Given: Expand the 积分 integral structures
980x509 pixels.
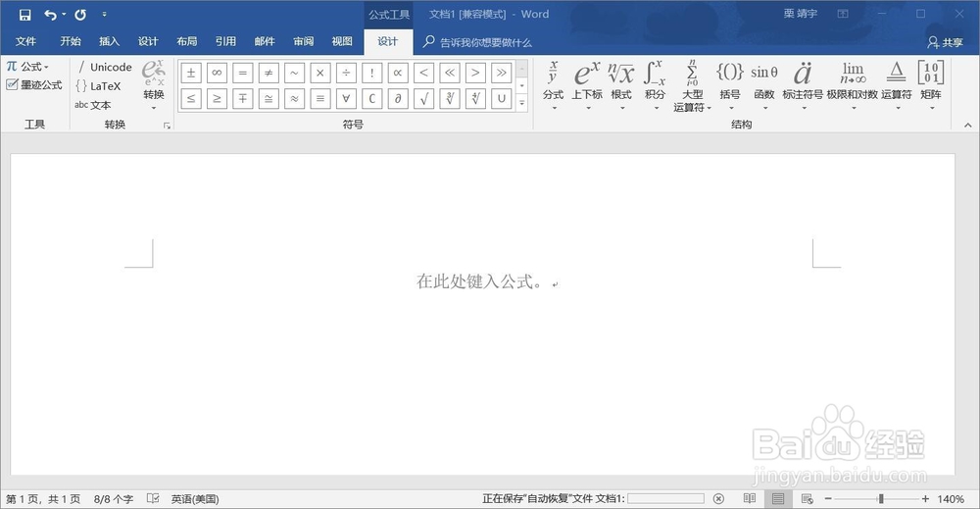Looking at the screenshot, I should pos(655,85).
